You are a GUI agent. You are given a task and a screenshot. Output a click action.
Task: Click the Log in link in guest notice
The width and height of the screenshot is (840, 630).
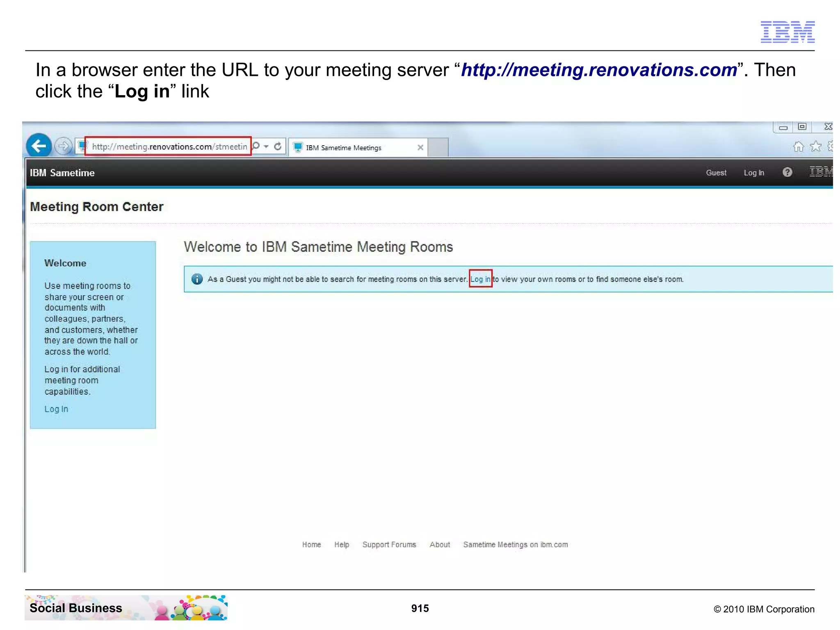coord(480,279)
